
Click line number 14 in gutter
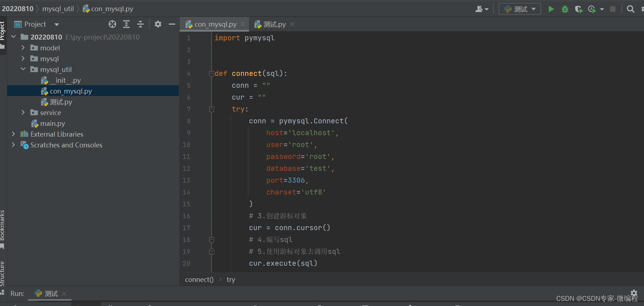point(186,192)
